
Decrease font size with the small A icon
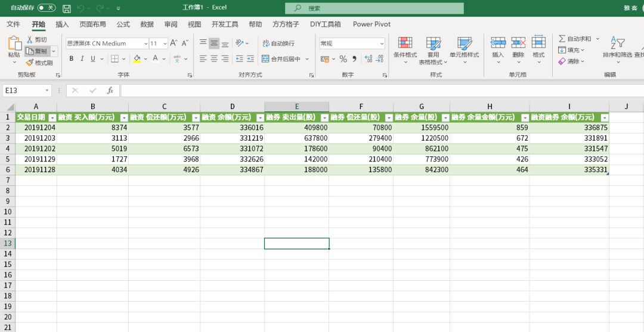pyautogui.click(x=185, y=43)
